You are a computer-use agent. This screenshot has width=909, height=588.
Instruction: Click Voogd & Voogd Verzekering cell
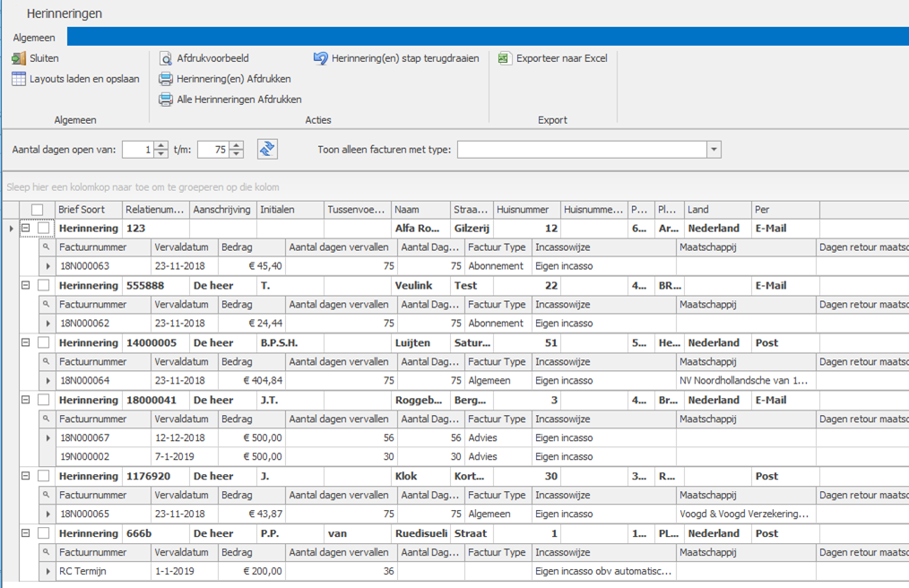click(744, 514)
